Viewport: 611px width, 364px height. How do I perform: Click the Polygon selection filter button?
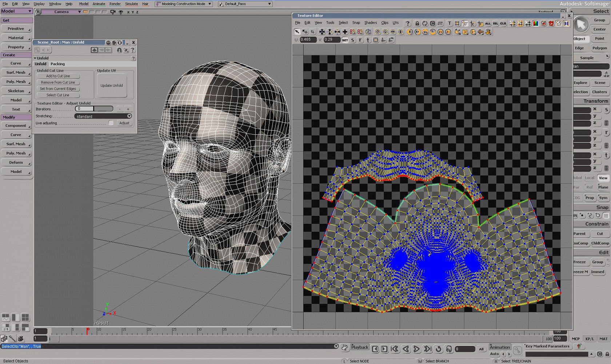(x=599, y=48)
